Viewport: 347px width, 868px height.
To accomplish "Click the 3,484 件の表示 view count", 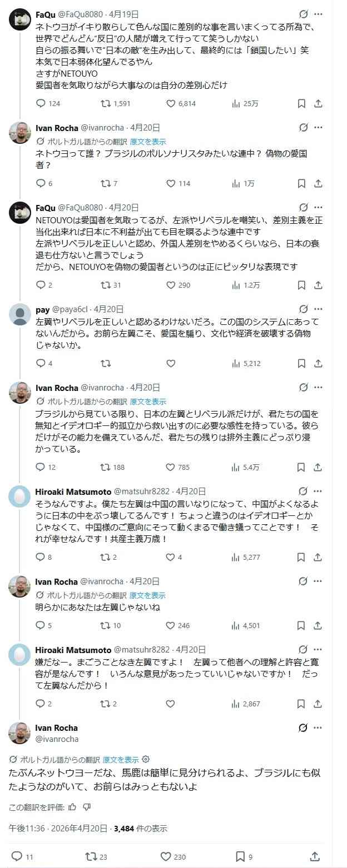I will pos(140,829).
